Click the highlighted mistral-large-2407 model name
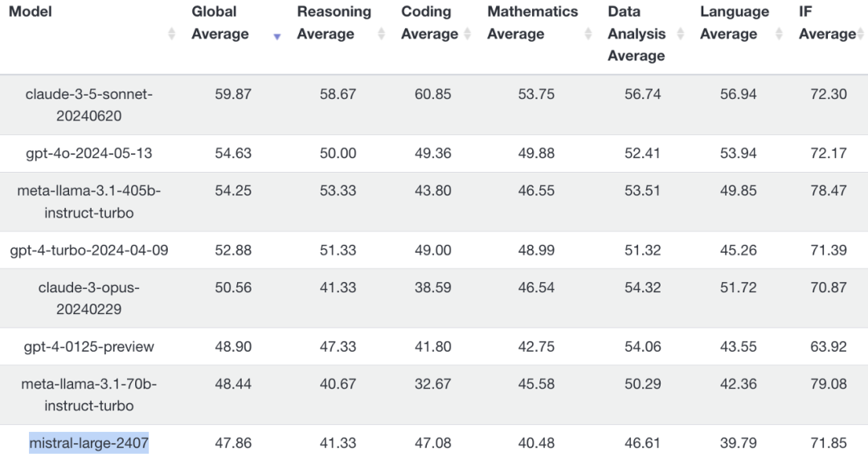The height and width of the screenshot is (465, 868). [x=88, y=443]
